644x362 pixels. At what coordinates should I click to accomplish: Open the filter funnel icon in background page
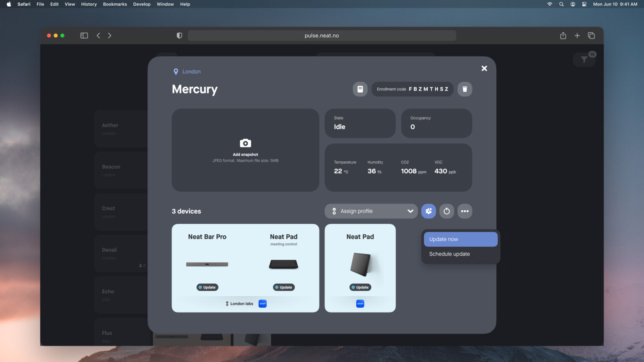pos(584,60)
